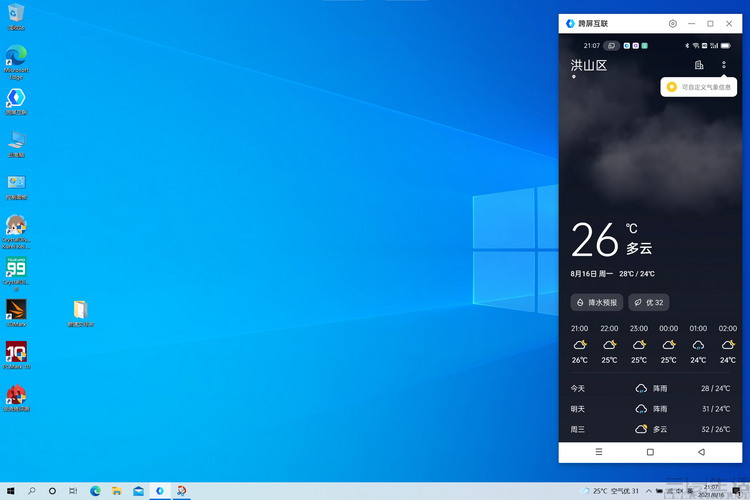Open the 今天 daily forecast row
750x500 pixels.
(x=651, y=389)
